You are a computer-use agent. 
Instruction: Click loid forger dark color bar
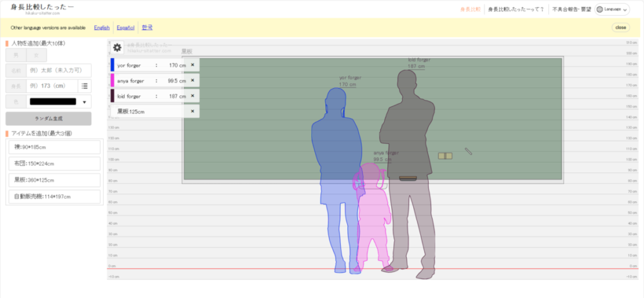[112, 96]
